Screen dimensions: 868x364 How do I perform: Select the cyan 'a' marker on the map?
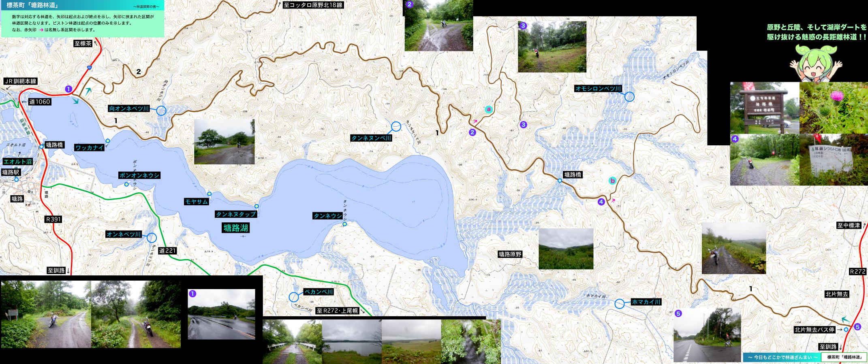pyautogui.click(x=489, y=109)
